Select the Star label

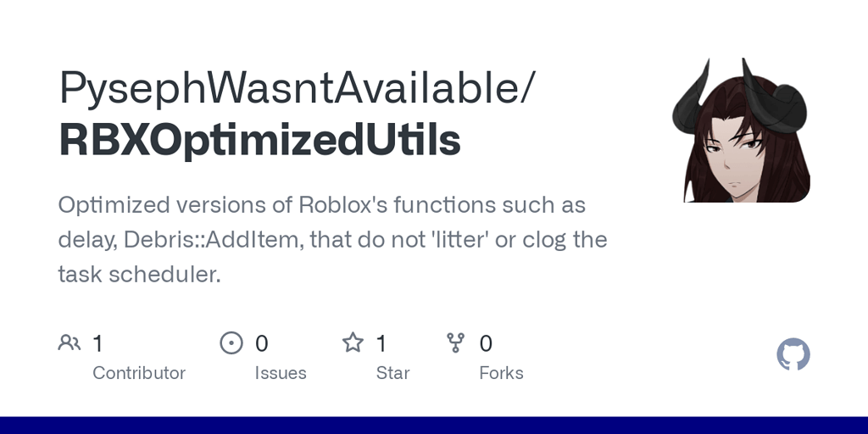point(392,373)
